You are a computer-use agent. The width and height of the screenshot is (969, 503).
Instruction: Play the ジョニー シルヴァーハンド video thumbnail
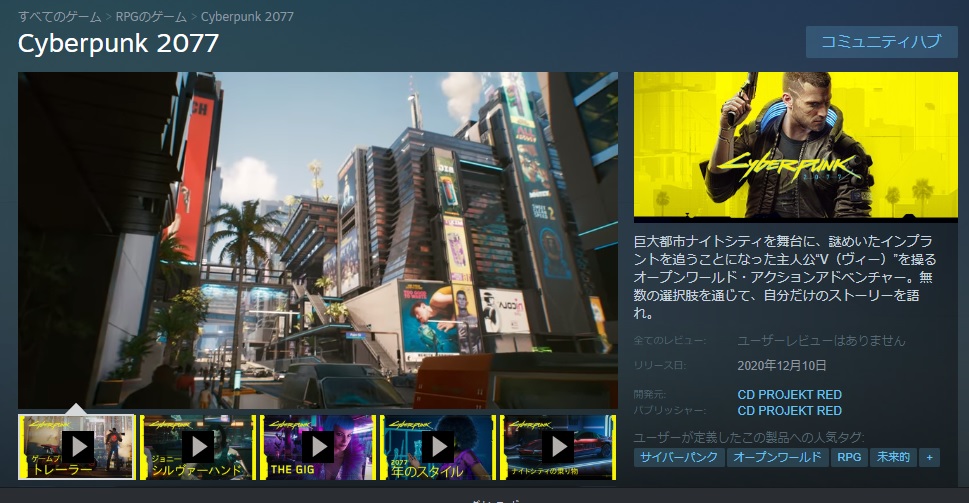pyautogui.click(x=197, y=446)
